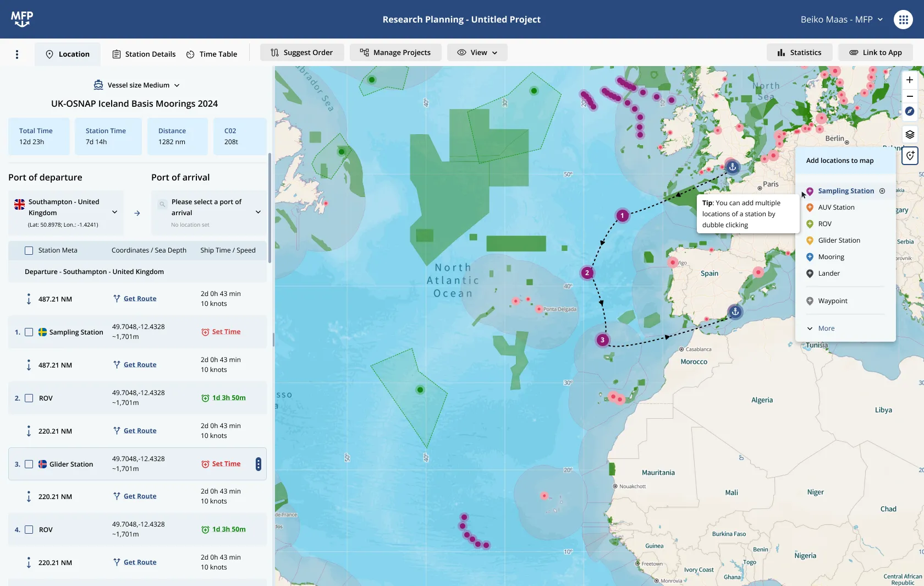This screenshot has width=924, height=586.
Task: Expand the View dropdown menu
Action: [477, 53]
